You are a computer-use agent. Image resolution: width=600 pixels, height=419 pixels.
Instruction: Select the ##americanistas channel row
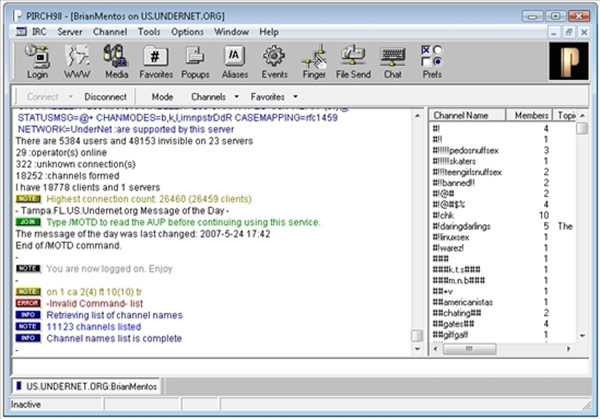[502, 302]
